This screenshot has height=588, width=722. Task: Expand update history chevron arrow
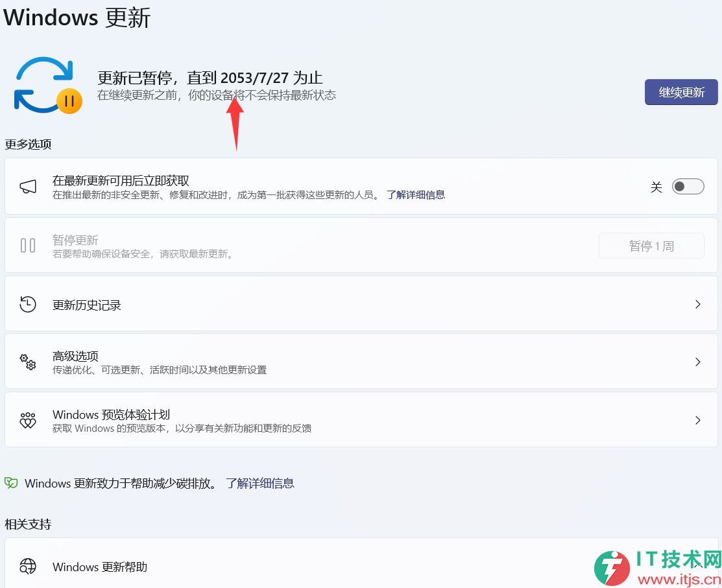[x=698, y=304]
